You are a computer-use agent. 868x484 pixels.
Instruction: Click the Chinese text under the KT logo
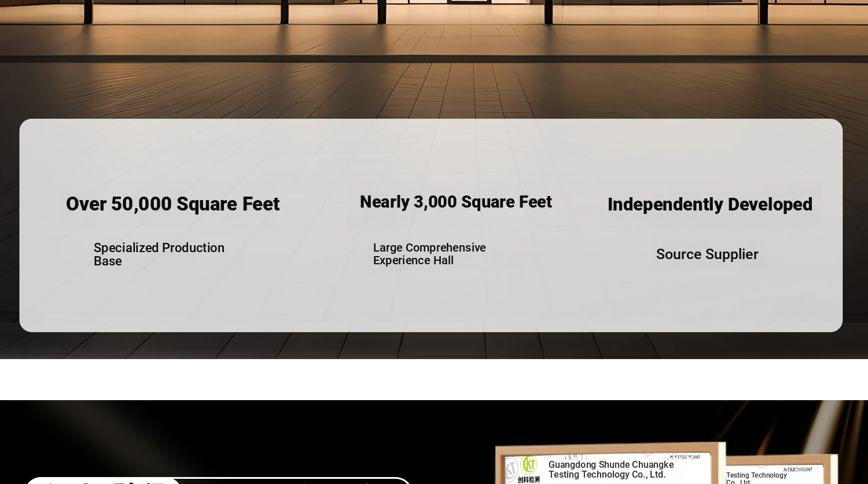pyautogui.click(x=528, y=479)
